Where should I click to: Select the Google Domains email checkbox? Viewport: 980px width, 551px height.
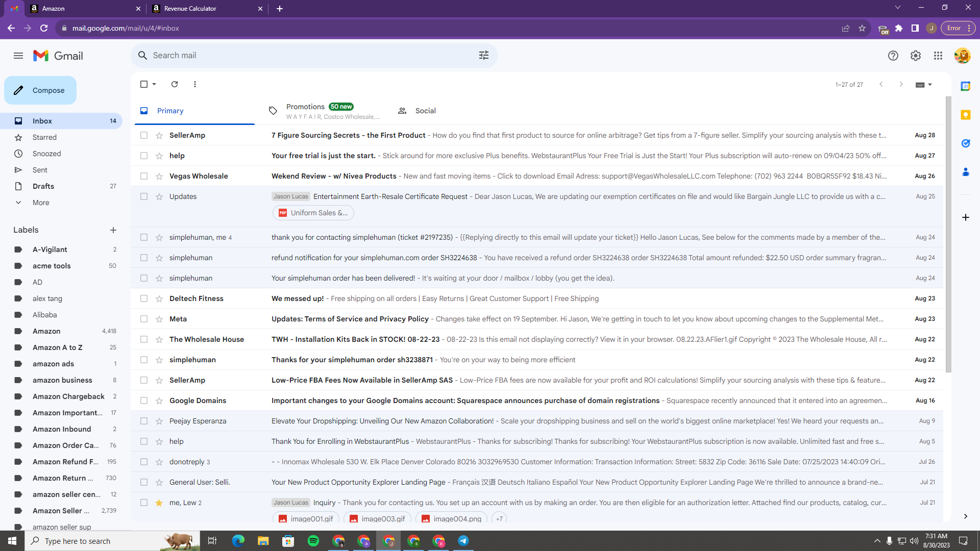[144, 400]
